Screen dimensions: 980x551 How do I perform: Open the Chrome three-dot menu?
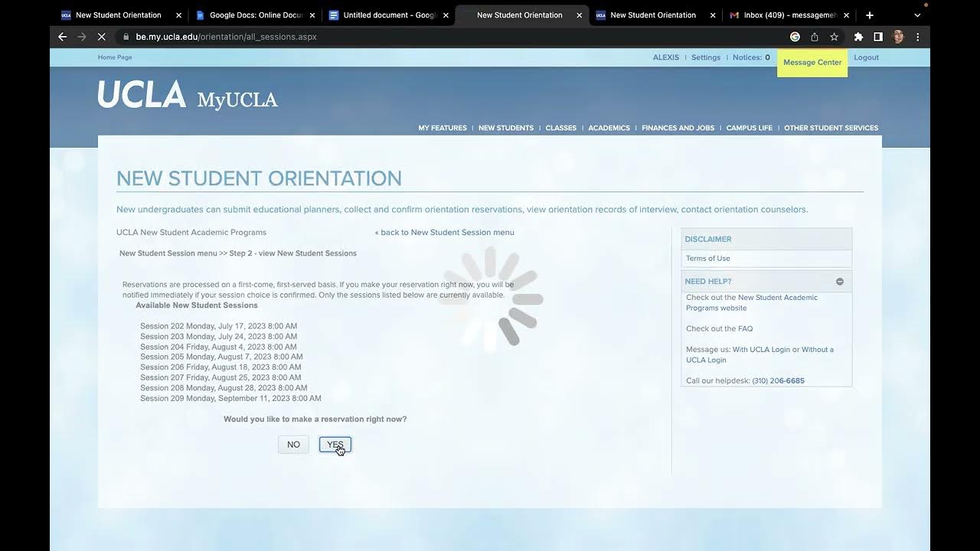[917, 37]
